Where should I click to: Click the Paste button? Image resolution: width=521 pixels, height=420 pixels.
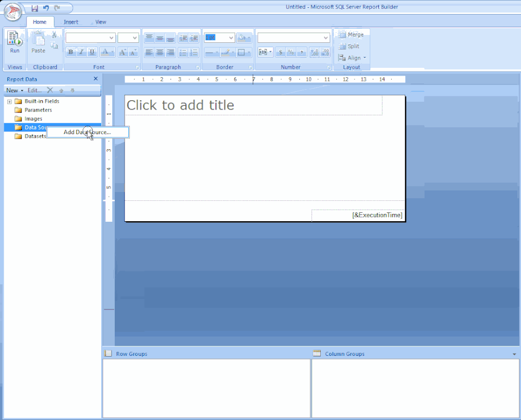coord(38,42)
